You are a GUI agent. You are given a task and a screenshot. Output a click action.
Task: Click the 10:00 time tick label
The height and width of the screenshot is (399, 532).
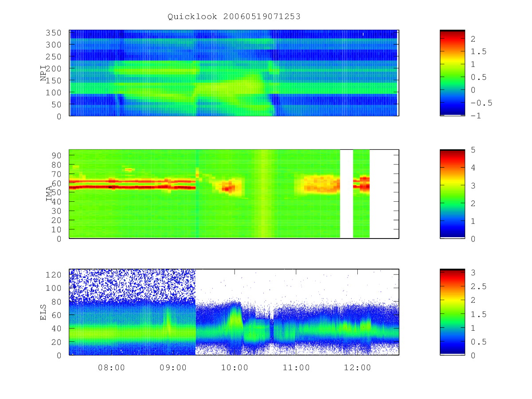(235, 368)
